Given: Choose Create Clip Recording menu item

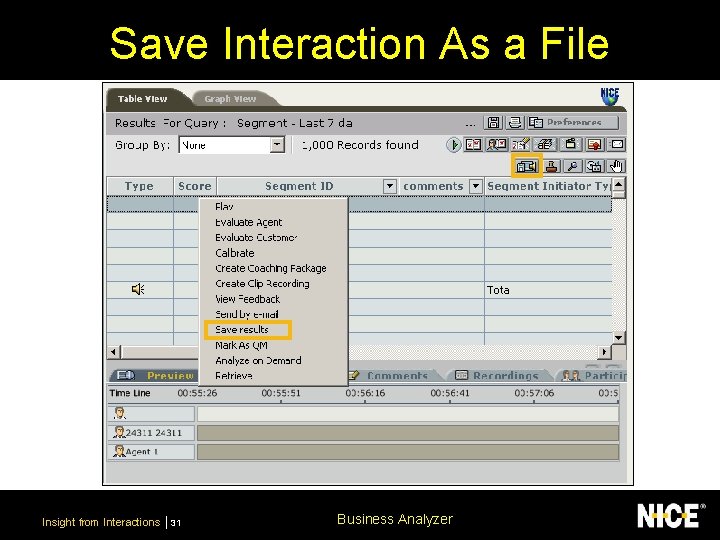Looking at the screenshot, I should coord(273,284).
